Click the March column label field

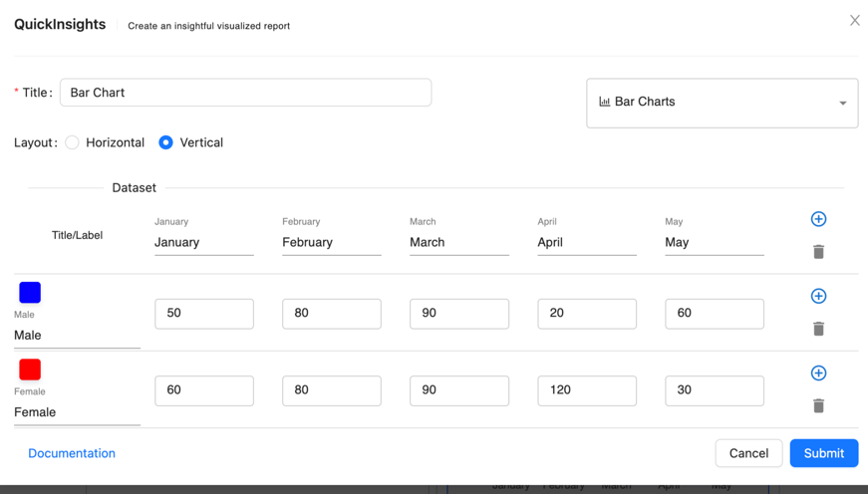point(458,242)
